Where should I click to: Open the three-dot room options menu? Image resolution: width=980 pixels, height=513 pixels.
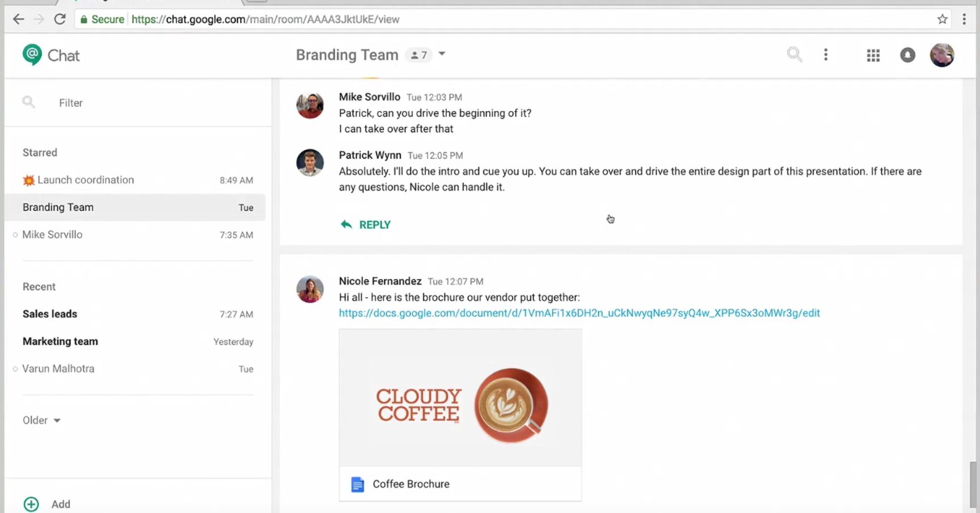826,55
